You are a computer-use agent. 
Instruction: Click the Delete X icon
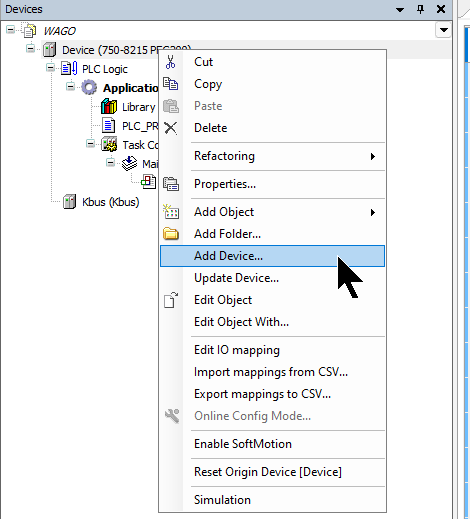(171, 128)
